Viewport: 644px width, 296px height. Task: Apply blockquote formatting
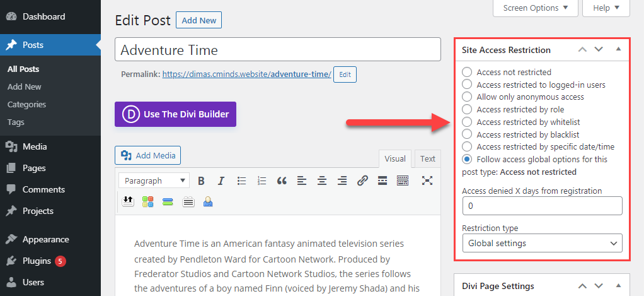[x=282, y=181]
